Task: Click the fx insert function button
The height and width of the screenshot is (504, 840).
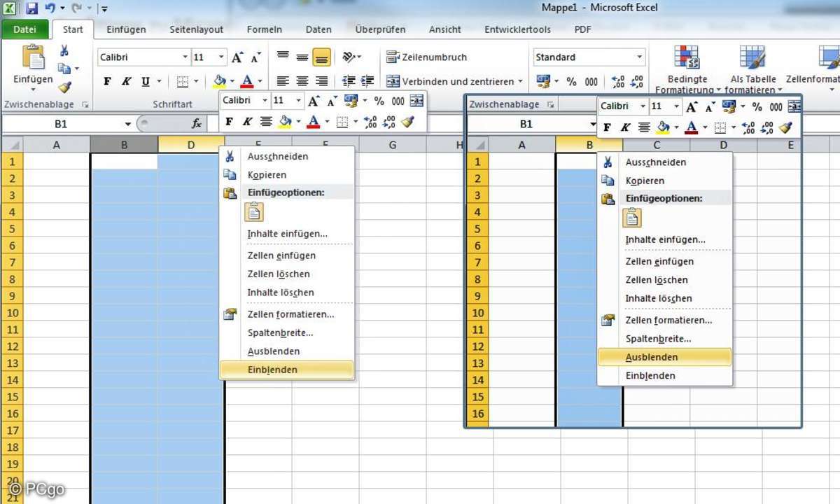Action: pos(197,124)
